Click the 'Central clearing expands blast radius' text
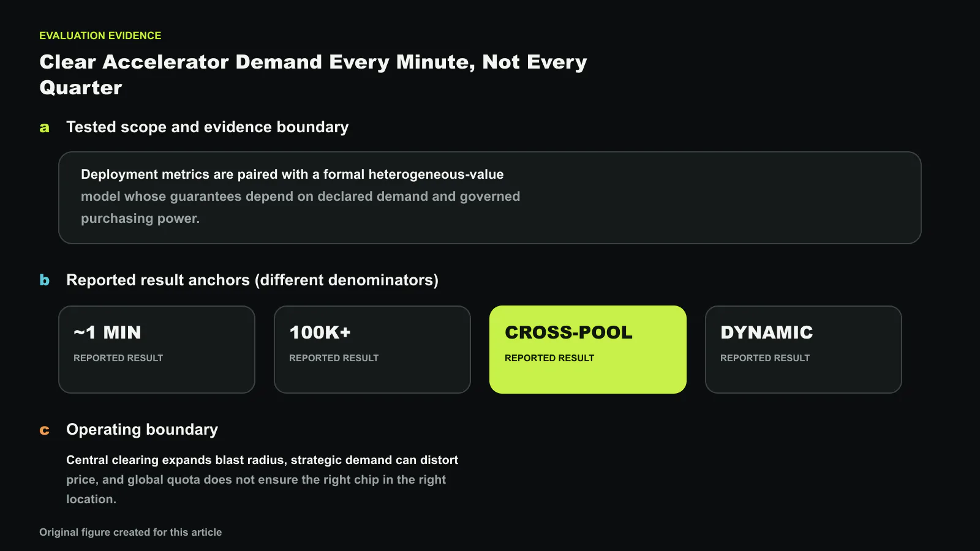Image resolution: width=980 pixels, height=551 pixels. tap(262, 479)
